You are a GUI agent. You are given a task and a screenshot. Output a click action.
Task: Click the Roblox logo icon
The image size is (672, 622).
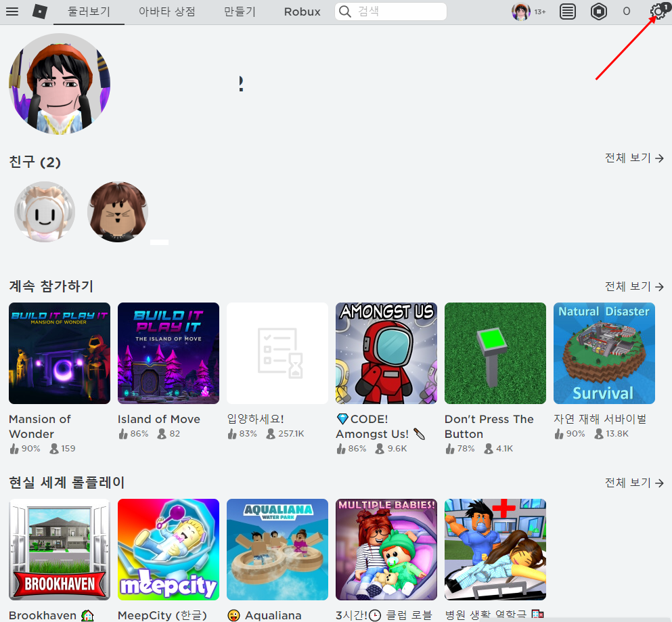pyautogui.click(x=40, y=12)
